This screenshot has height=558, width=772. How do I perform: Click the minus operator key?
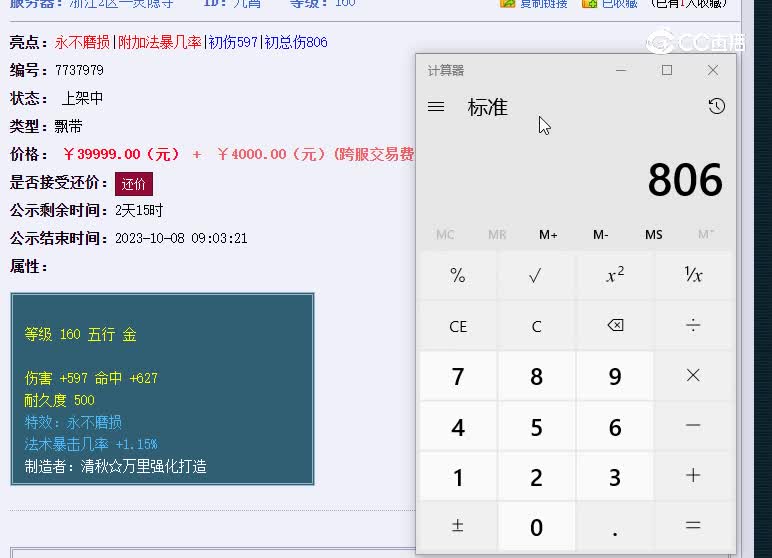(693, 426)
